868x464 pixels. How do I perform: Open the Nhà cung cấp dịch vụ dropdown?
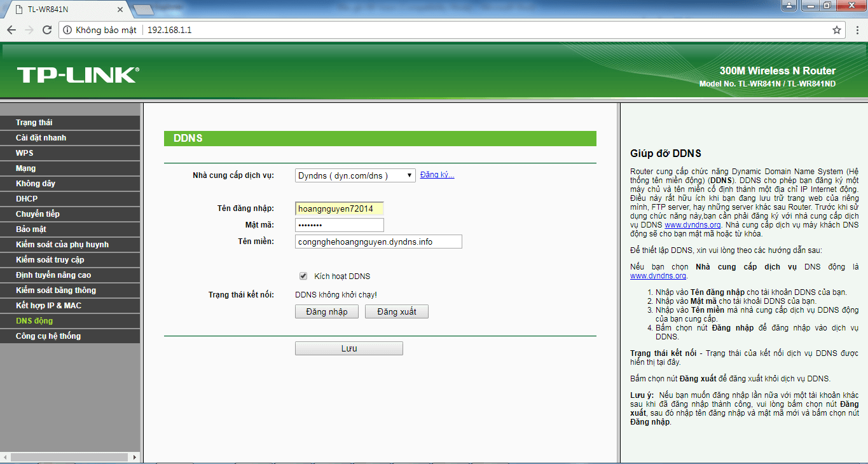pyautogui.click(x=355, y=175)
